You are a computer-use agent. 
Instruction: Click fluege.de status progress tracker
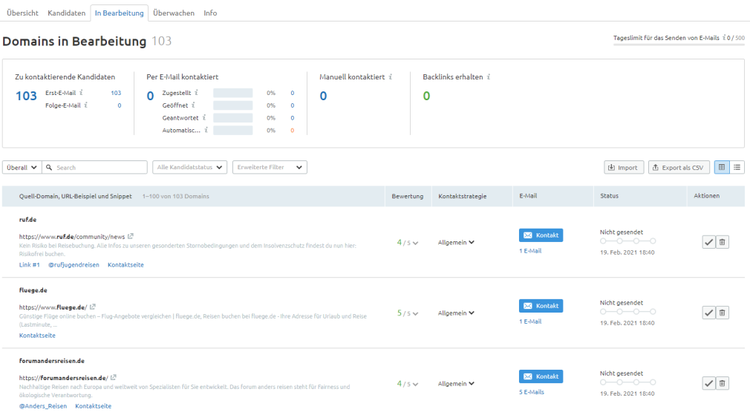628,312
